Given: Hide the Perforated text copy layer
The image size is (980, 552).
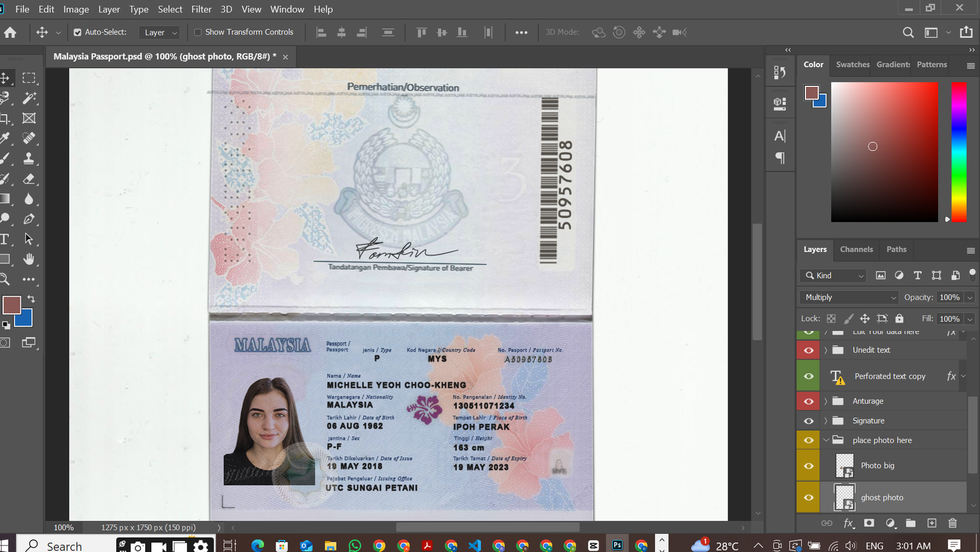Looking at the screenshot, I should click(x=809, y=376).
